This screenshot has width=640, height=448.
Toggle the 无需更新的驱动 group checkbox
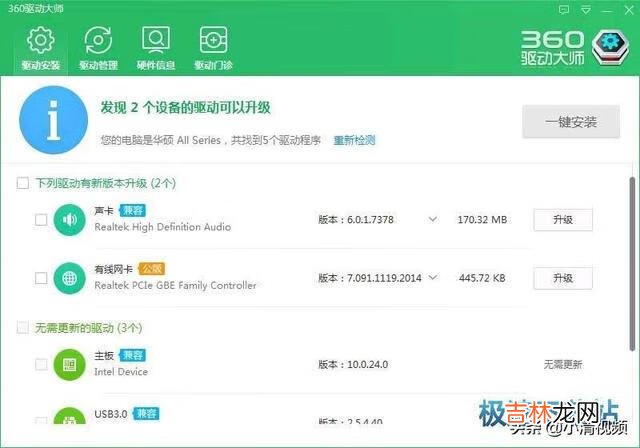(22, 328)
